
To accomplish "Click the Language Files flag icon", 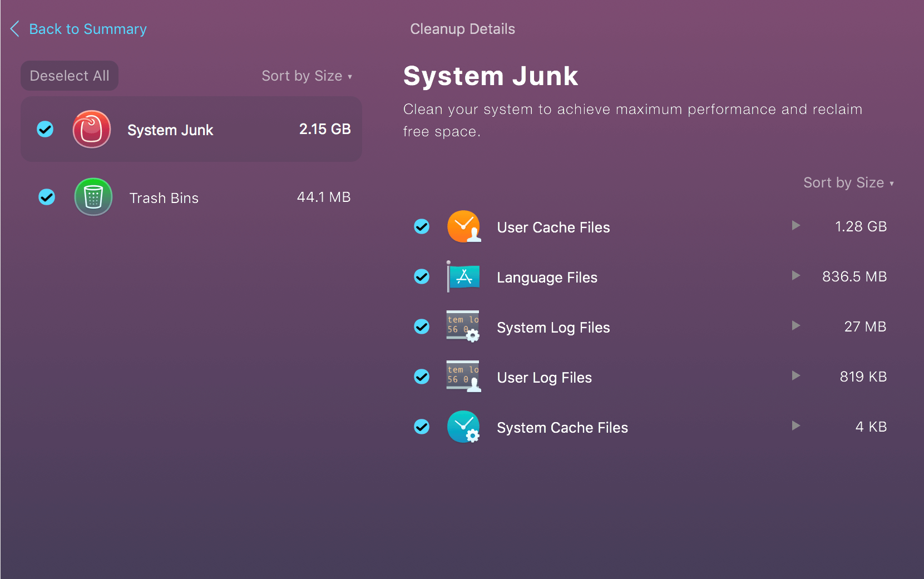I will [x=463, y=276].
